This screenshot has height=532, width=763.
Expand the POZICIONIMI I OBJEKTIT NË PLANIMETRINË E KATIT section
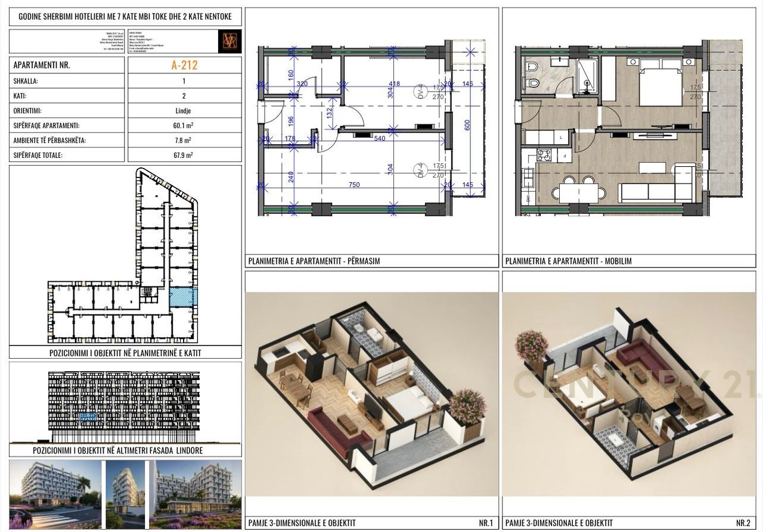(125, 354)
